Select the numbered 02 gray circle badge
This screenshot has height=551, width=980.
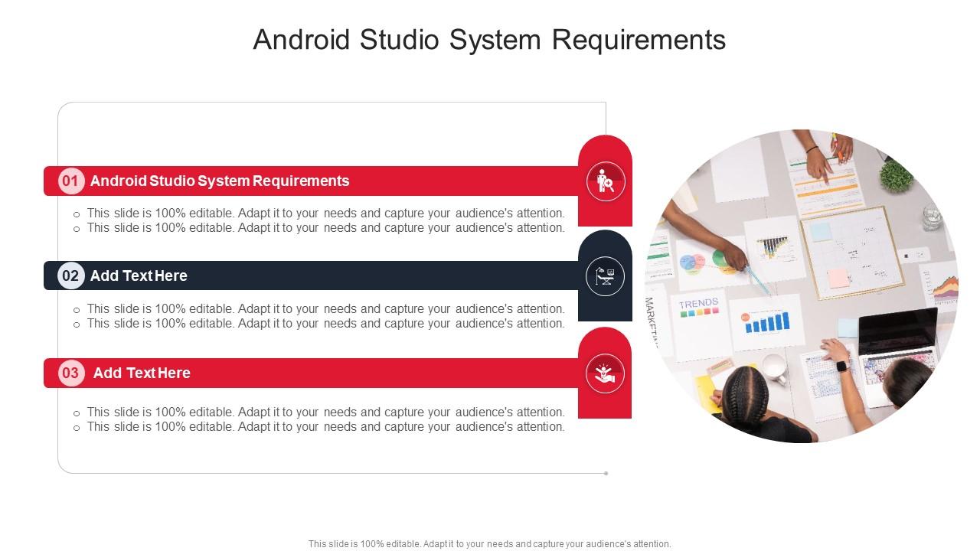coord(70,276)
